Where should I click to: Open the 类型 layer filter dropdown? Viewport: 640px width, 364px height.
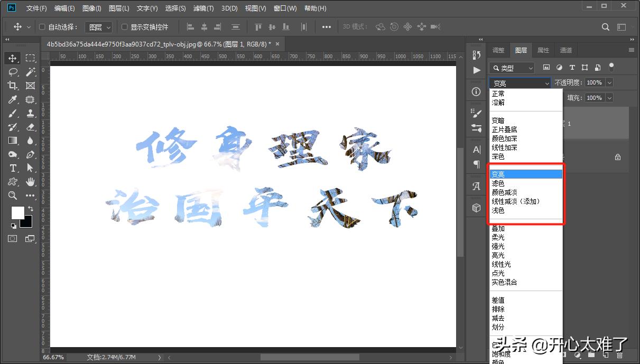tap(512, 68)
